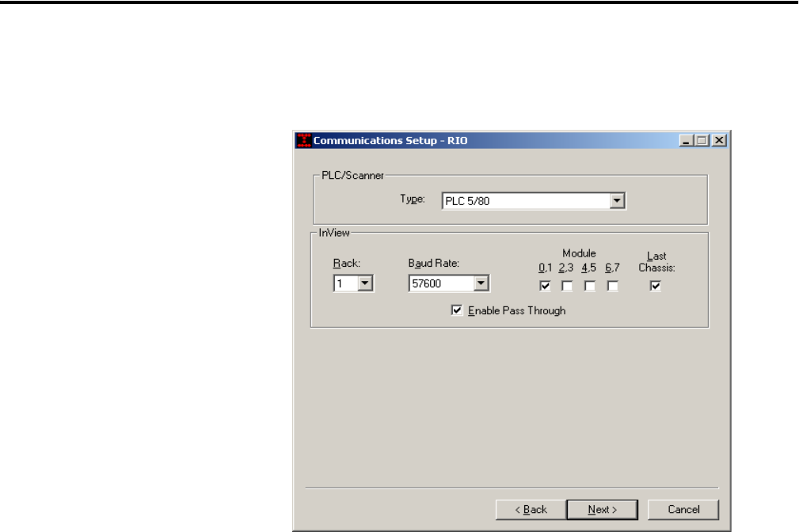Image resolution: width=799 pixels, height=532 pixels.
Task: Proceed with the Next button
Action: coord(603,510)
